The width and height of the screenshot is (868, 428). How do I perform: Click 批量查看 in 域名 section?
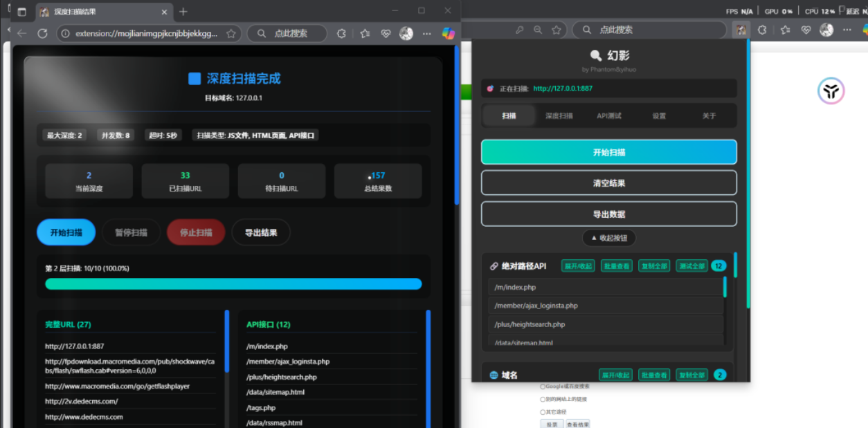[654, 375]
